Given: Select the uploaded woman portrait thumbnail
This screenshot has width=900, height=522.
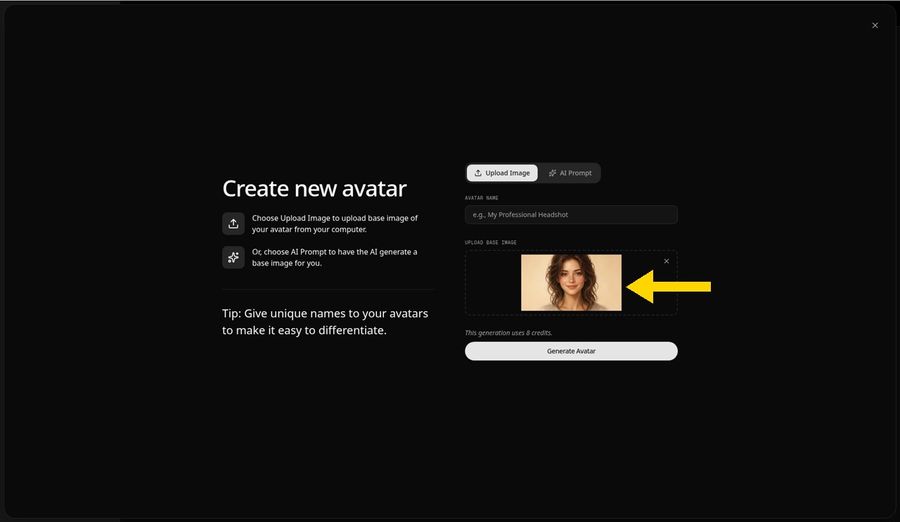Looking at the screenshot, I should pyautogui.click(x=571, y=283).
